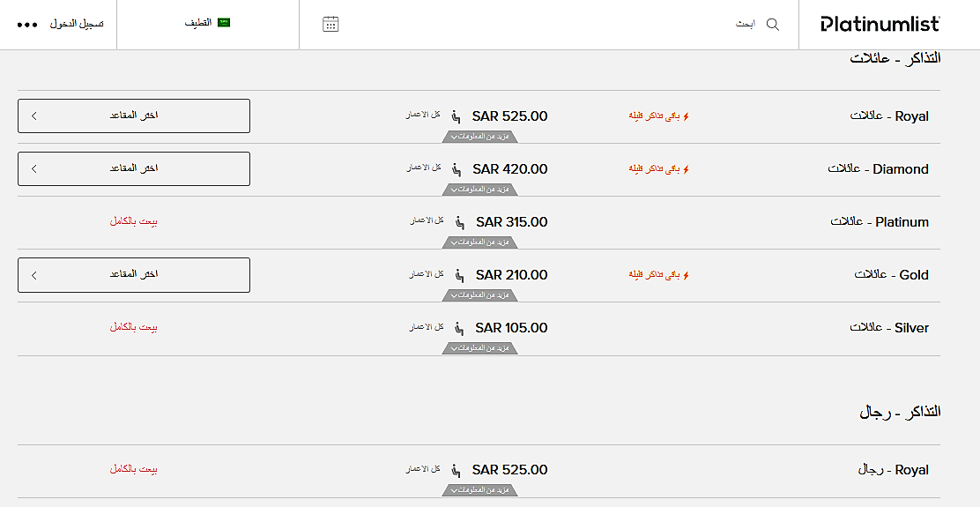Expand more info under Silver families ticket
This screenshot has height=507, width=980.
pyautogui.click(x=480, y=348)
